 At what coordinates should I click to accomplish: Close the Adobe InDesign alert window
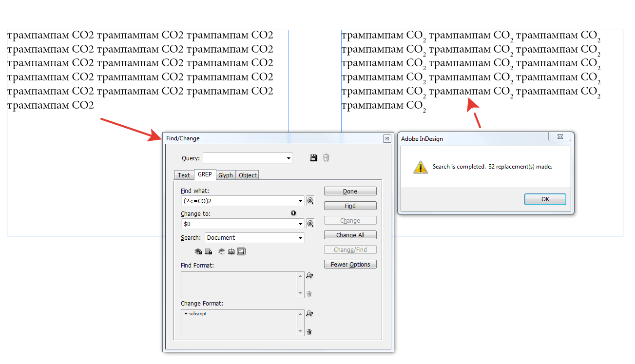[x=559, y=136]
